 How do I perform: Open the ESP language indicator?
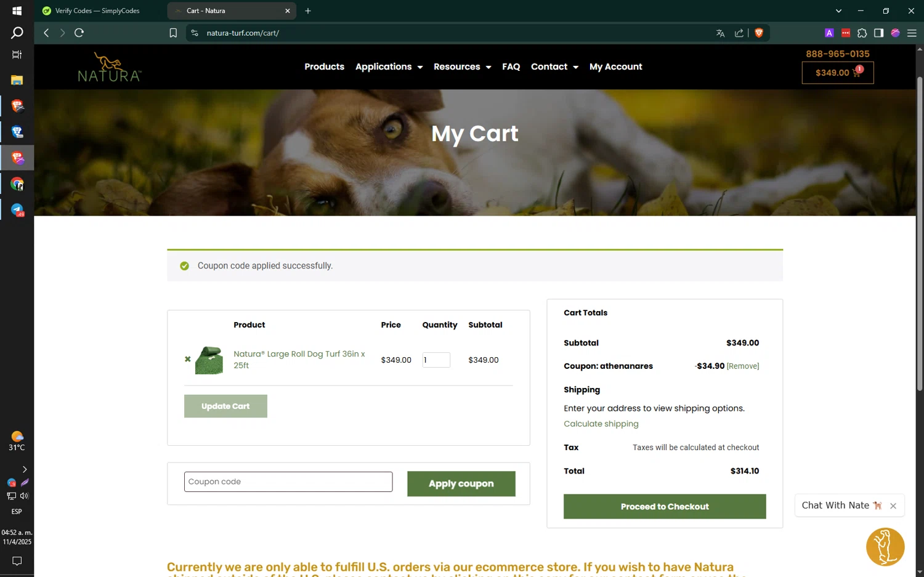click(x=17, y=512)
